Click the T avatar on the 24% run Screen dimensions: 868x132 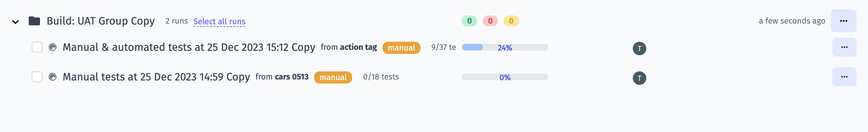click(640, 48)
